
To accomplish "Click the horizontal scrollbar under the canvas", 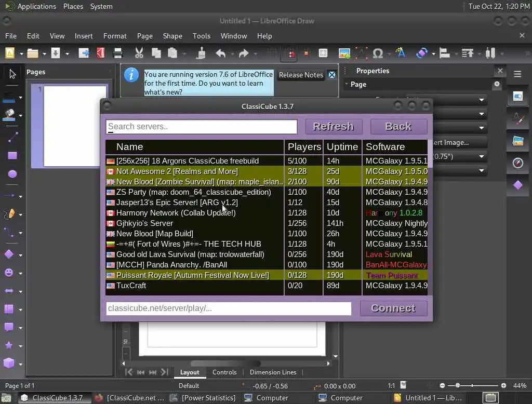I will [x=225, y=363].
